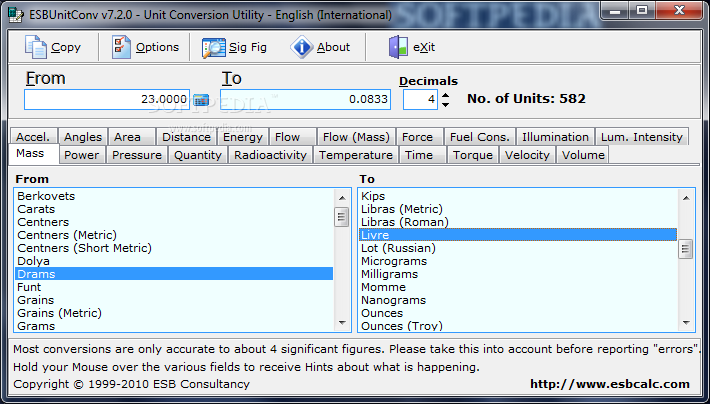
Task: Select Carats in From list
Action: [174, 209]
